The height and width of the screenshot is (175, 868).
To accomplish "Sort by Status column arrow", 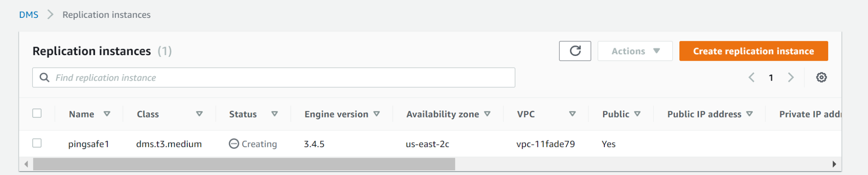I will pyautogui.click(x=275, y=114).
